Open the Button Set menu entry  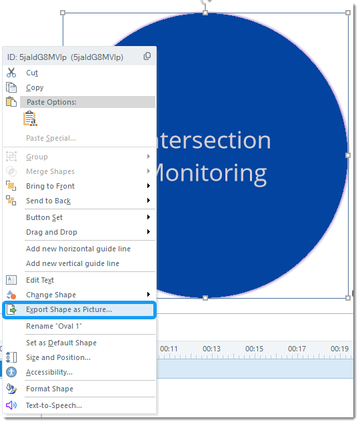pyautogui.click(x=79, y=217)
